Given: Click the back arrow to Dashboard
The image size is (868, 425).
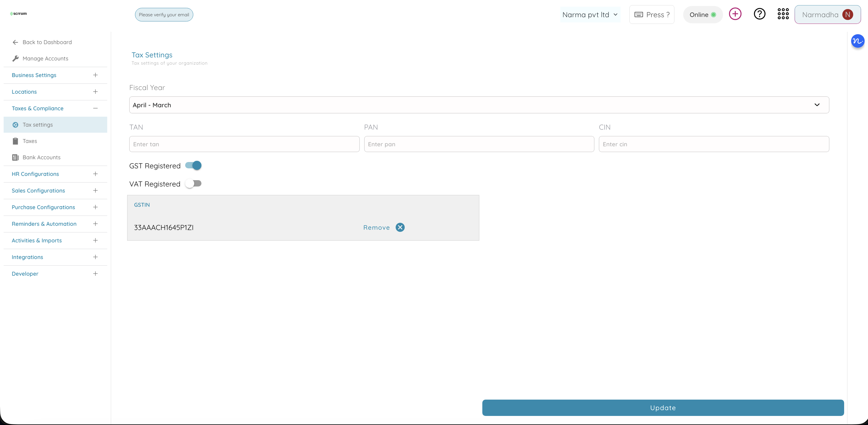Looking at the screenshot, I should click(15, 42).
